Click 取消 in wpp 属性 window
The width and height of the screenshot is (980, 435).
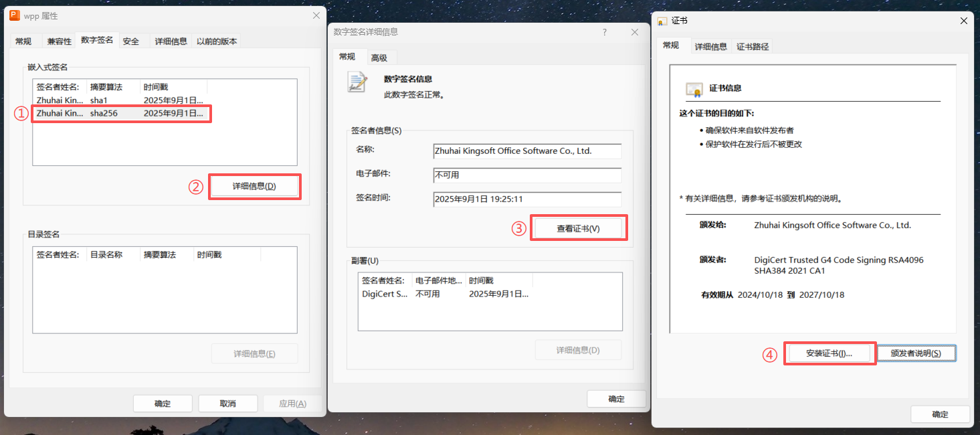[227, 404]
